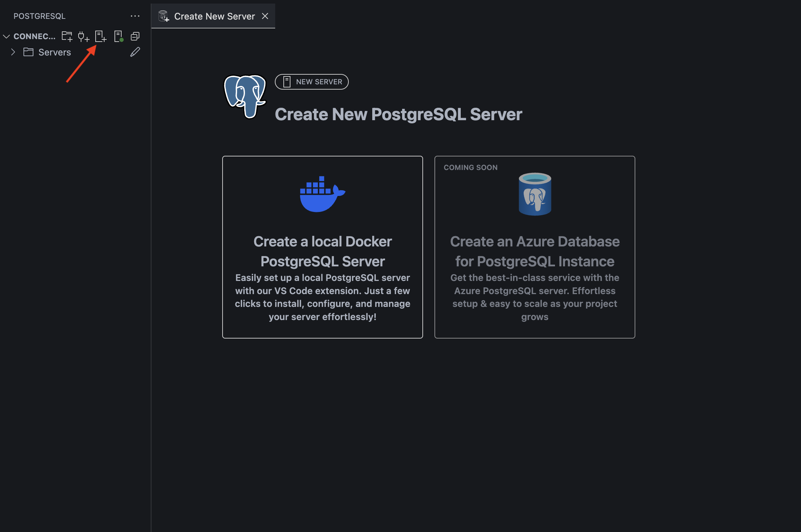This screenshot has height=532, width=801.
Task: Select Create an Azure Database for PostgreSQL Instance
Action: pyautogui.click(x=535, y=247)
